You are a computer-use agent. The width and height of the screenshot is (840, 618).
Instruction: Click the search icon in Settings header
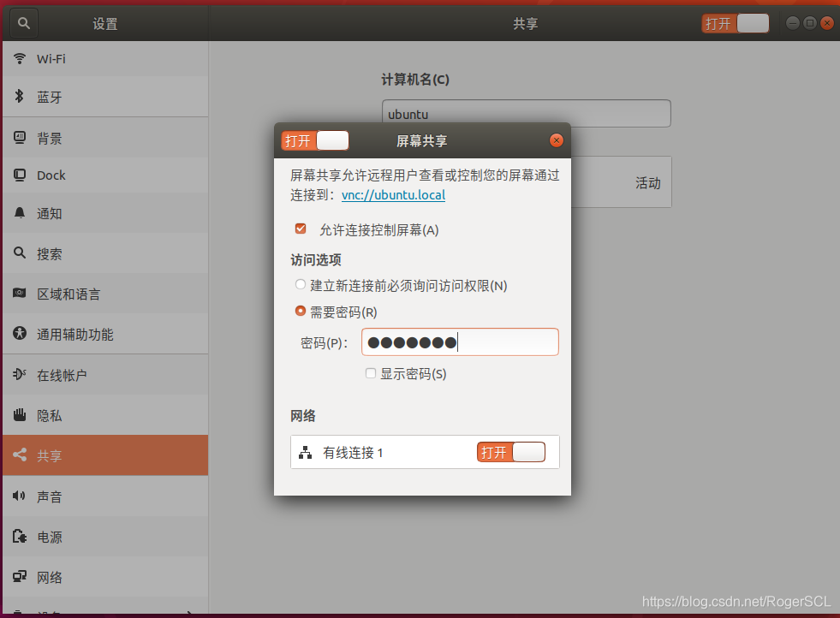24,24
